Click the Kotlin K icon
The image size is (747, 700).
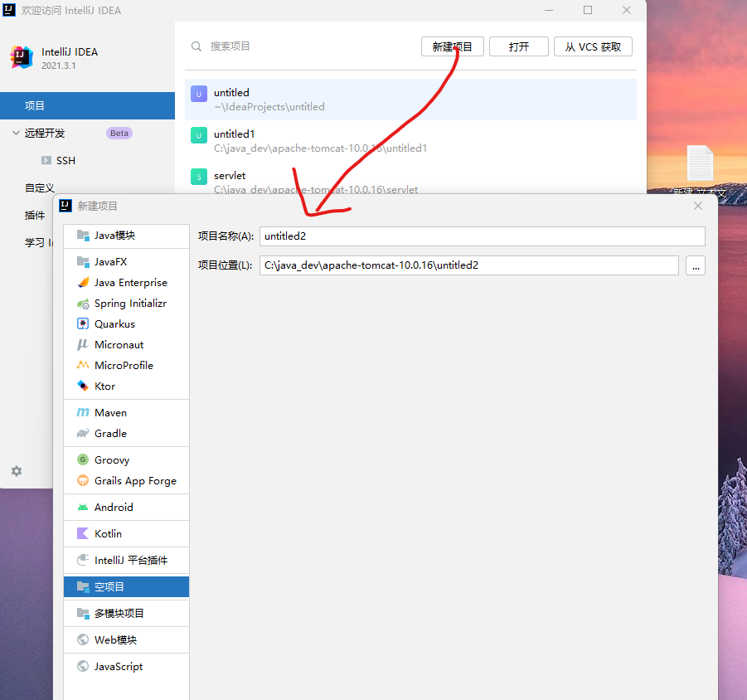coord(83,533)
